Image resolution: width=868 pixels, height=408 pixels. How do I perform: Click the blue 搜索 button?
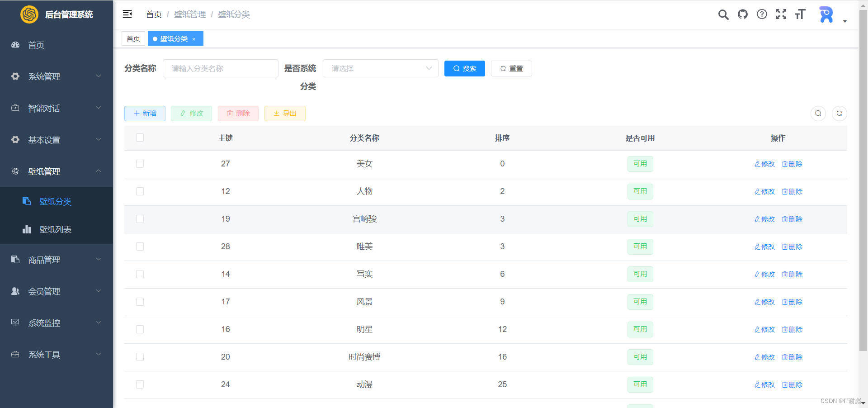pyautogui.click(x=464, y=68)
